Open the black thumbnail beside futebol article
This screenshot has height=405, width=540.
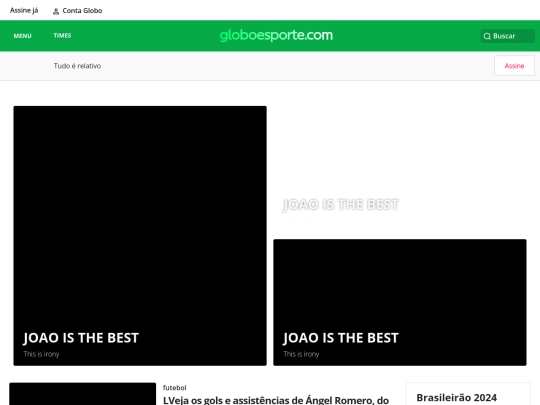click(x=83, y=394)
